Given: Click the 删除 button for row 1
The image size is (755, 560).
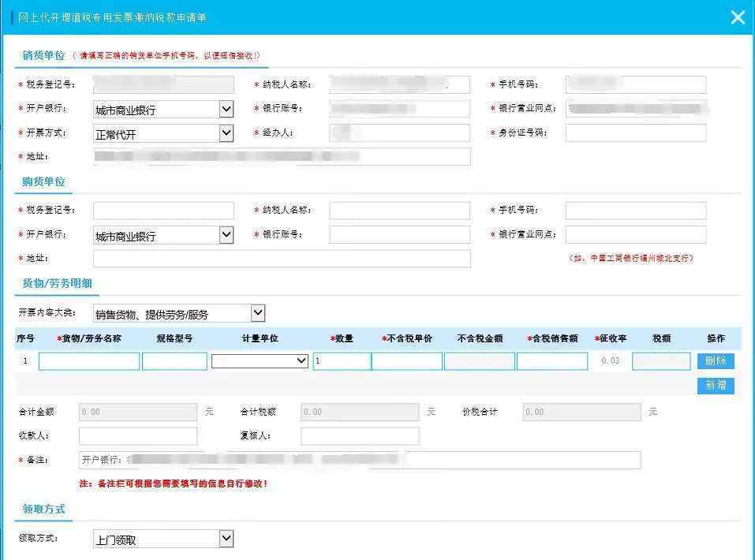Looking at the screenshot, I should point(716,360).
